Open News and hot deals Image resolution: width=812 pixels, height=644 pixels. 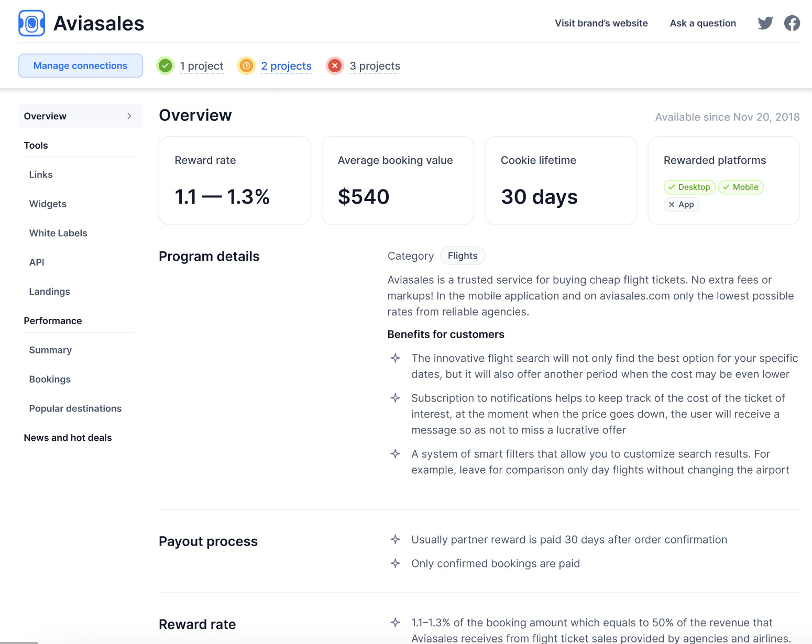(x=68, y=438)
